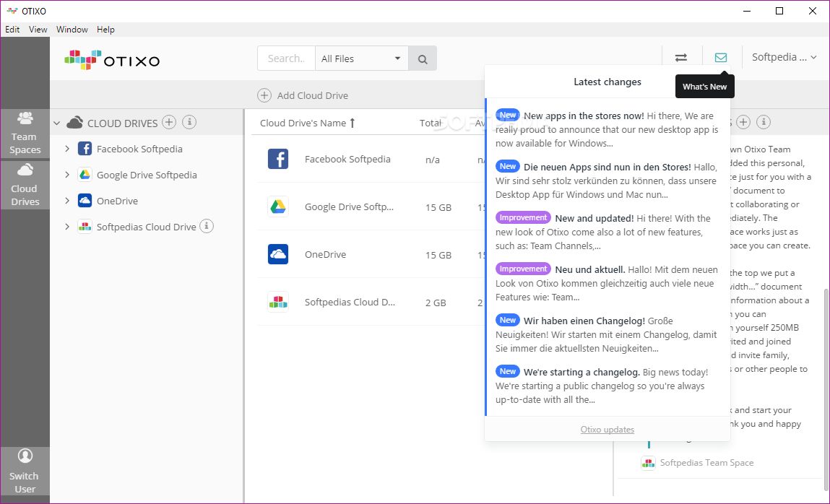830x504 pixels.
Task: Open the 'Neu und aktuell.' changelog entry
Action: coord(607,283)
